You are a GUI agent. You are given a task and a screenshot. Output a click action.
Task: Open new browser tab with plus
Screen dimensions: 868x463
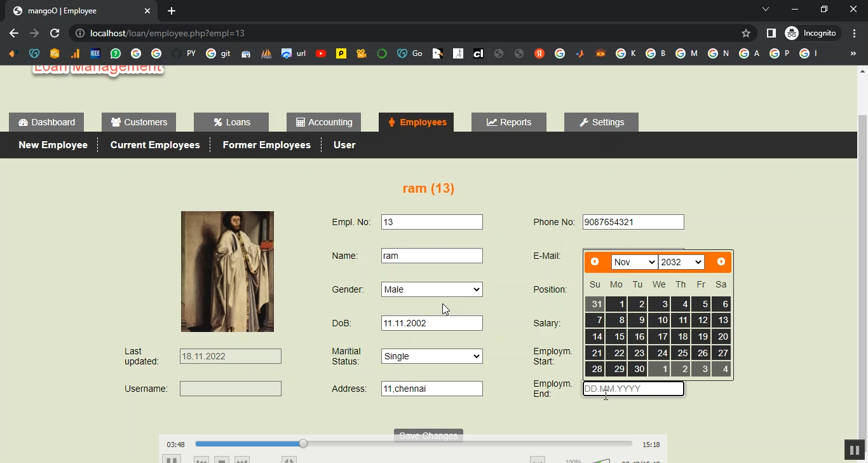[172, 11]
